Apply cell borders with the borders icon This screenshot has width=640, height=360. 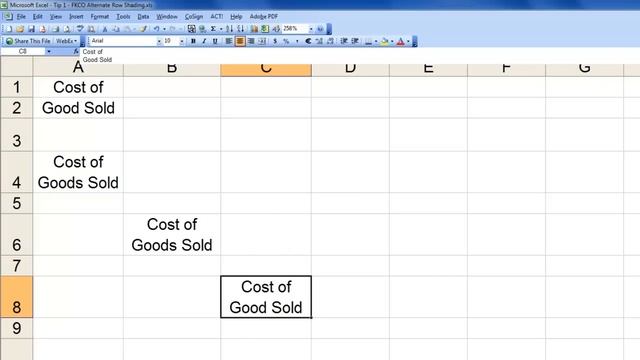(369, 41)
